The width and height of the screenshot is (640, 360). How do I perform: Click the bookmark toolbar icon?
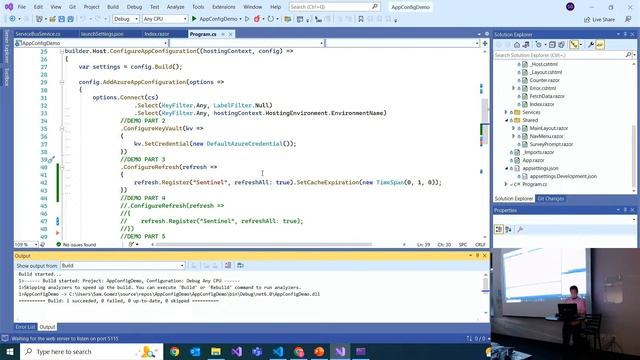(361, 19)
